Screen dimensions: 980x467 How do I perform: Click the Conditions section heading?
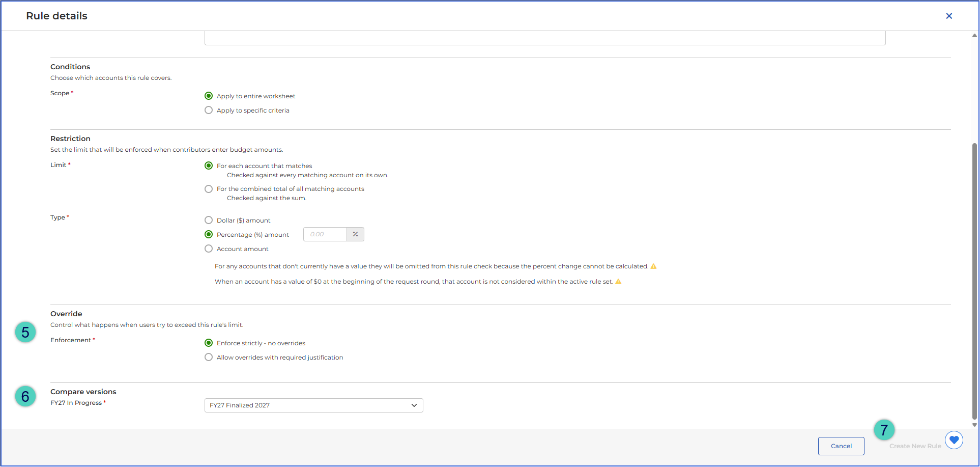pos(70,67)
